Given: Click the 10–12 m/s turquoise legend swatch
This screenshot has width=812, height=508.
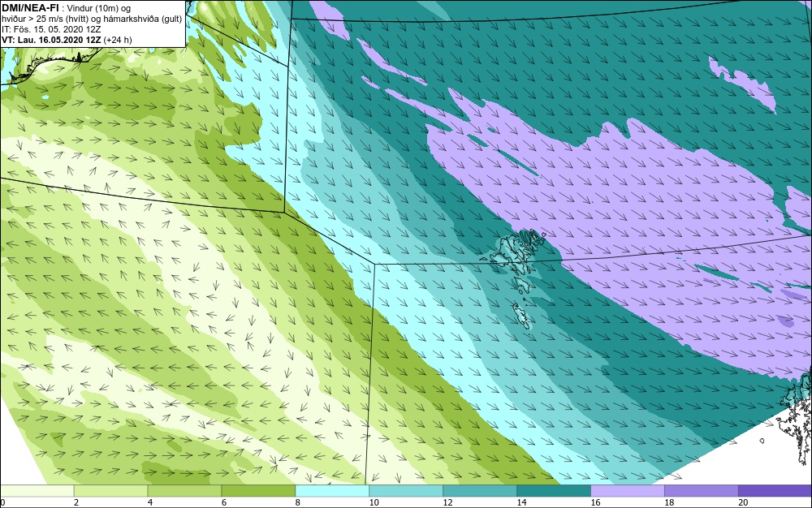Looking at the screenshot, I should pos(406,490).
